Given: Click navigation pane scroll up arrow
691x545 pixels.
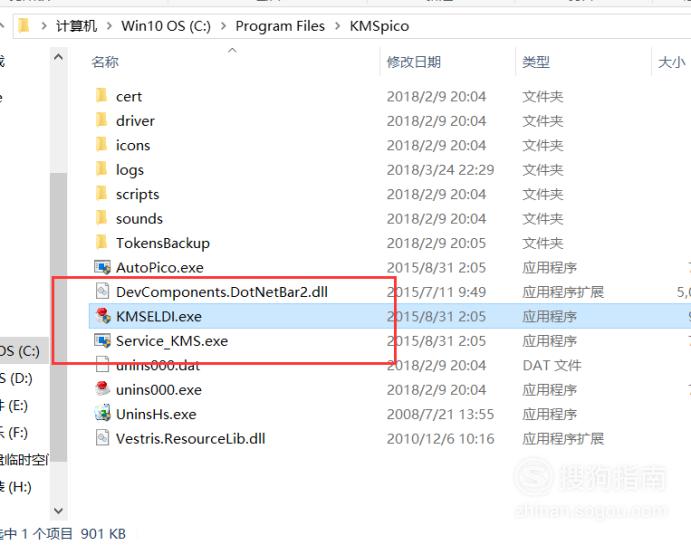Looking at the screenshot, I should coord(58,57).
